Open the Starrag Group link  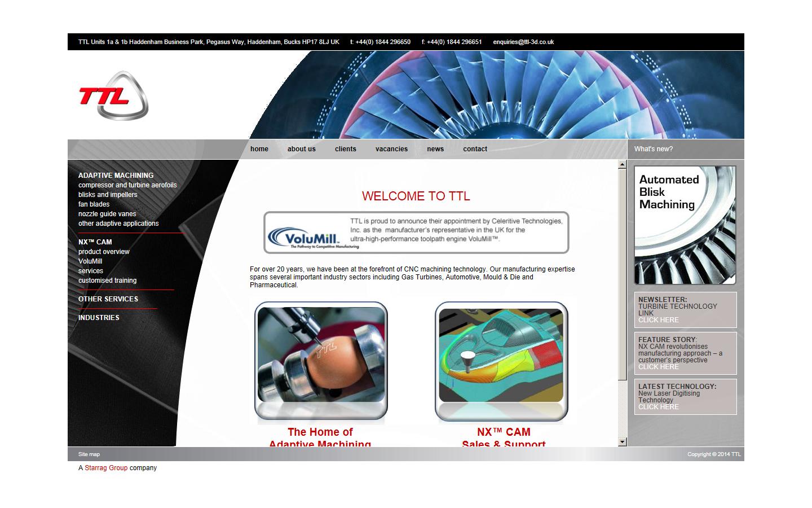pyautogui.click(x=106, y=467)
